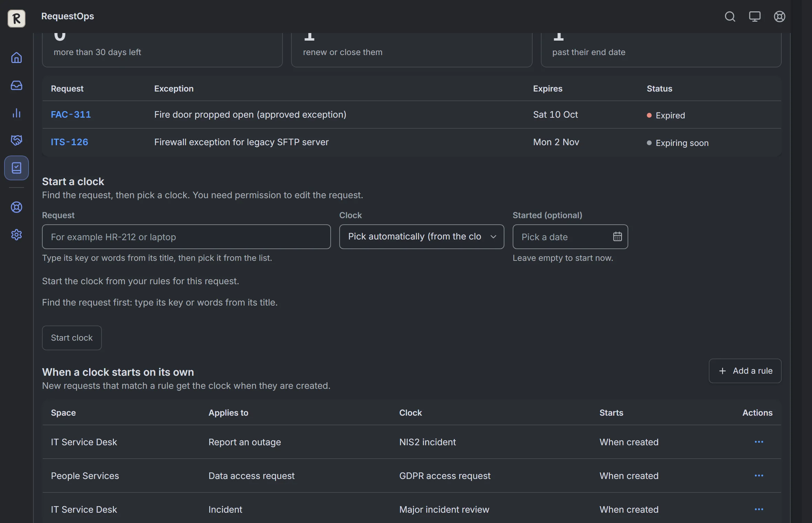This screenshot has width=812, height=523.
Task: Open the FAC-311 request link
Action: point(71,115)
